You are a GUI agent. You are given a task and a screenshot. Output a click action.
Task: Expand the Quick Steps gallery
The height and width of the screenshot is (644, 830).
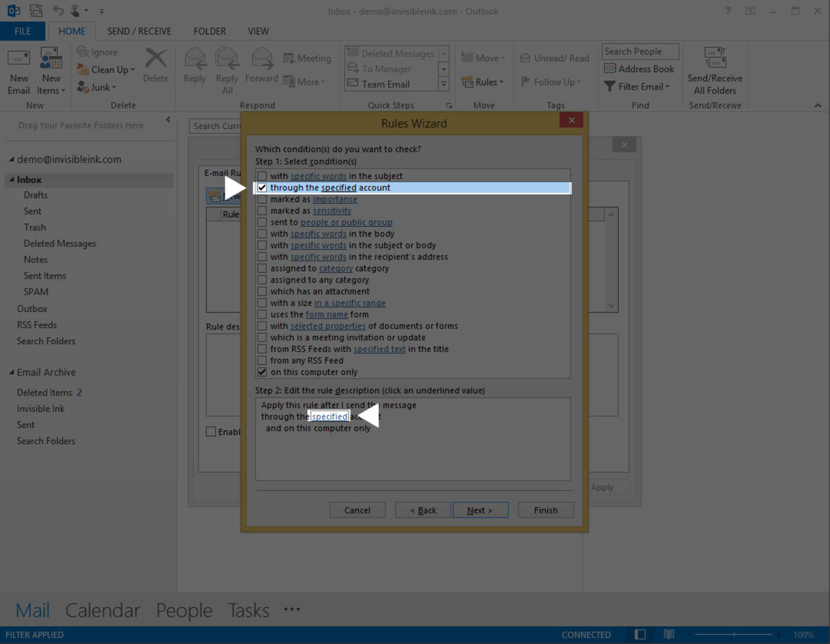point(444,84)
